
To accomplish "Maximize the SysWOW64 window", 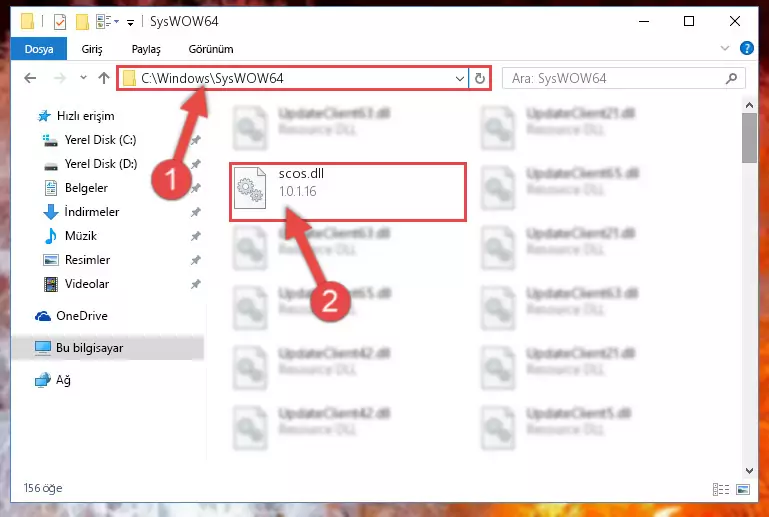I will 689,21.
